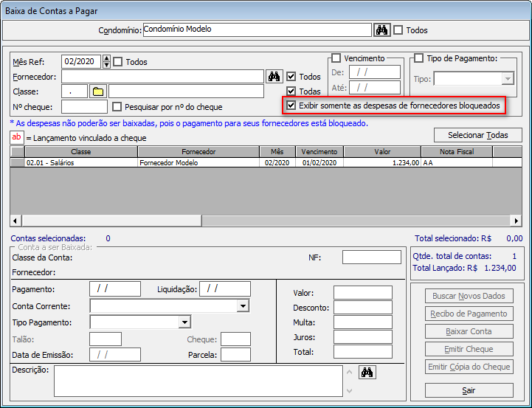532x408 pixels.
Task: Open Fornecedor search binoculars icon
Action: pos(274,77)
